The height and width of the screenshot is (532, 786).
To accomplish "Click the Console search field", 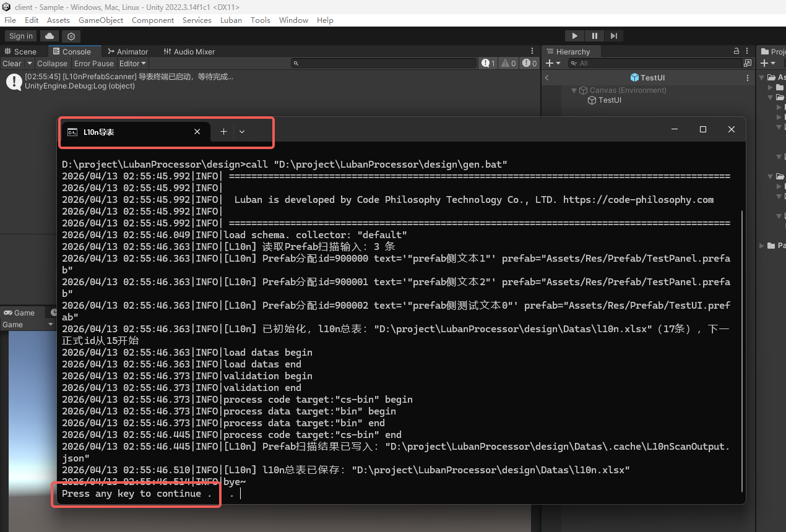I will coord(384,63).
